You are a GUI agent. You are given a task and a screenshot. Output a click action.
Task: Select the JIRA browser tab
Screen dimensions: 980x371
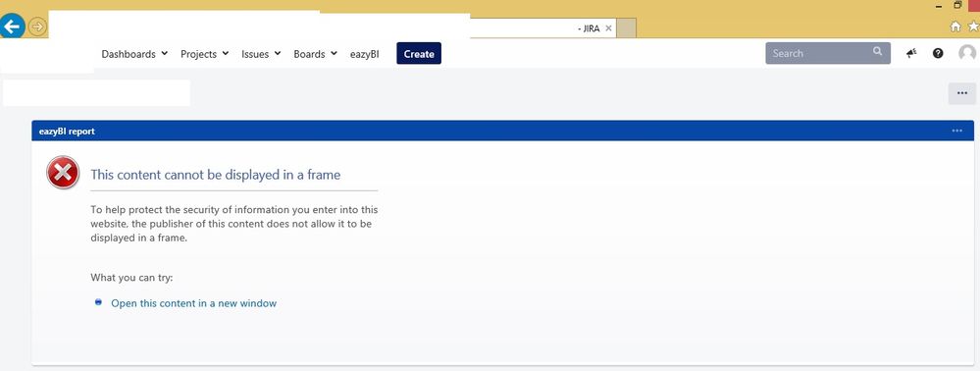542,28
